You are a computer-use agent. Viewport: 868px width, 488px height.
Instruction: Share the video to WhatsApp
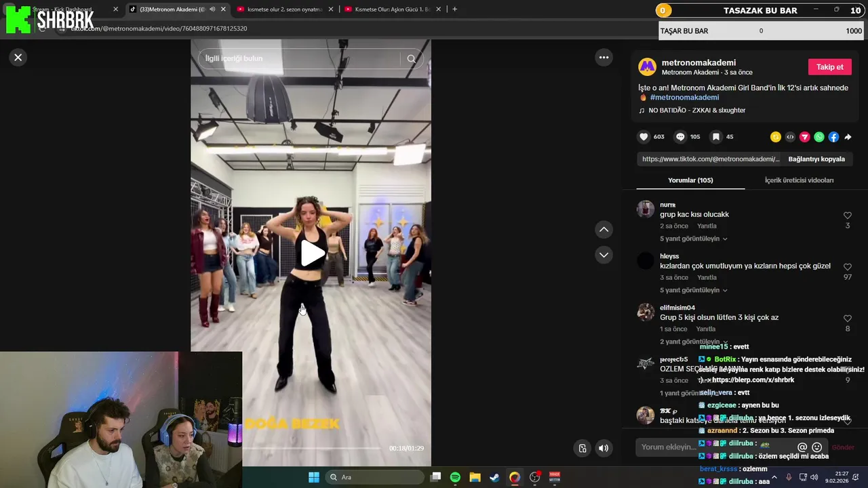(819, 137)
